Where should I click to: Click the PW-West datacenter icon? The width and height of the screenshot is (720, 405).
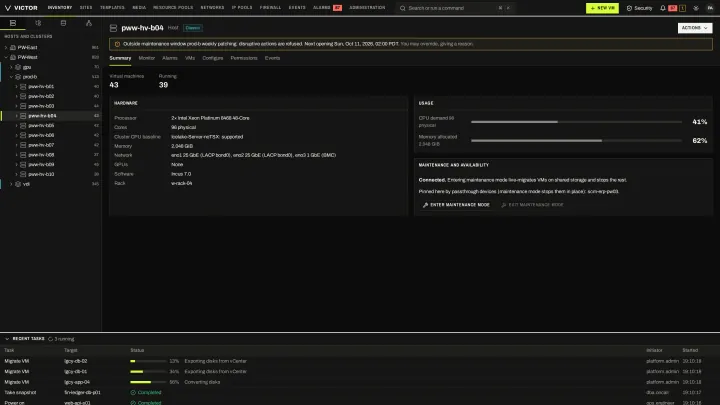pyautogui.click(x=13, y=57)
